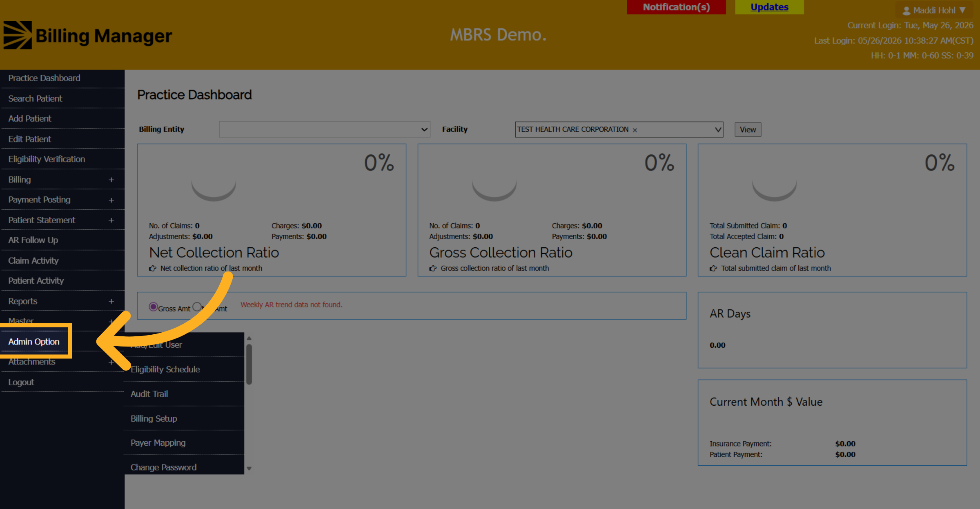
Task: Click the submenu scroll up arrow
Action: click(249, 338)
